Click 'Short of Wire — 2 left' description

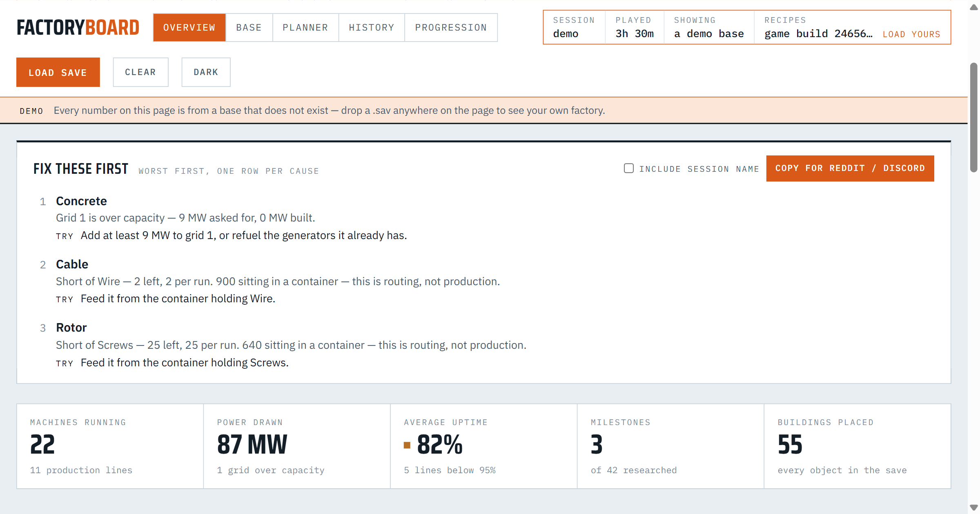pyautogui.click(x=278, y=281)
